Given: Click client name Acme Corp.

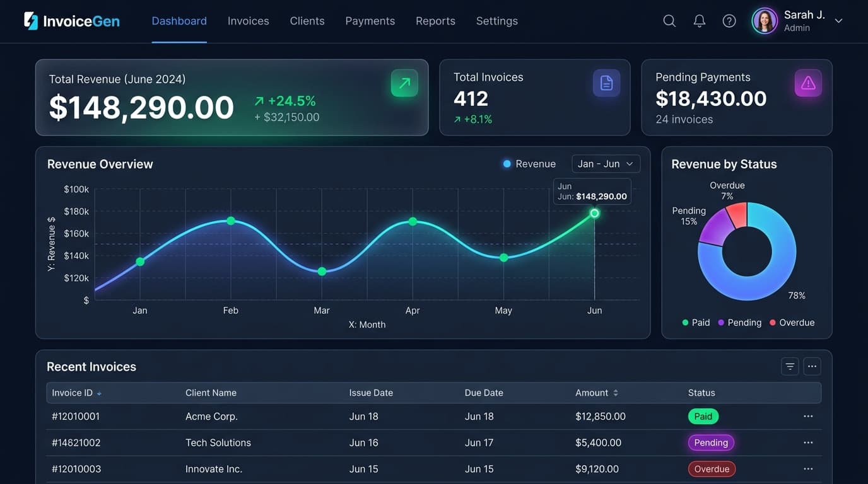Looking at the screenshot, I should [x=211, y=417].
